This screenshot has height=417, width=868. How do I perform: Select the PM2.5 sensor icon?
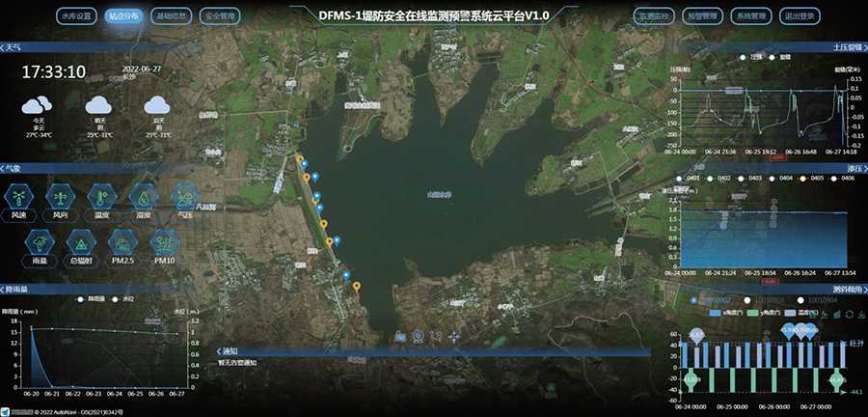point(123,242)
